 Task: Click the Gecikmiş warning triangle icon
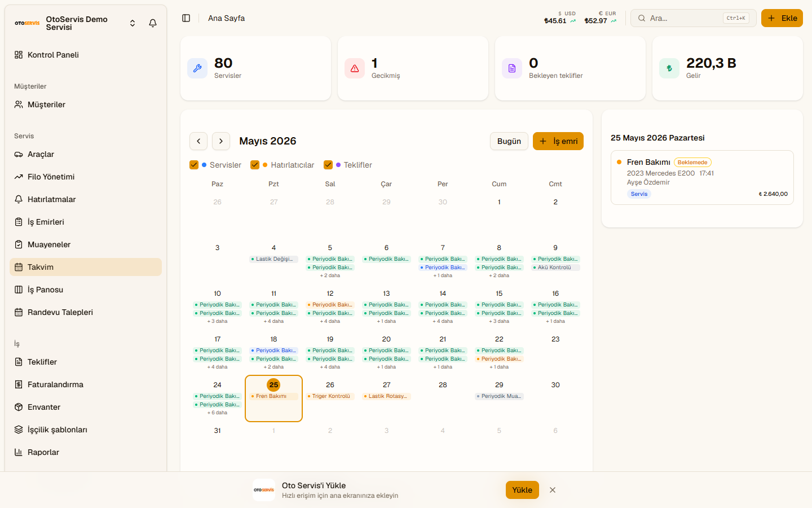click(355, 68)
